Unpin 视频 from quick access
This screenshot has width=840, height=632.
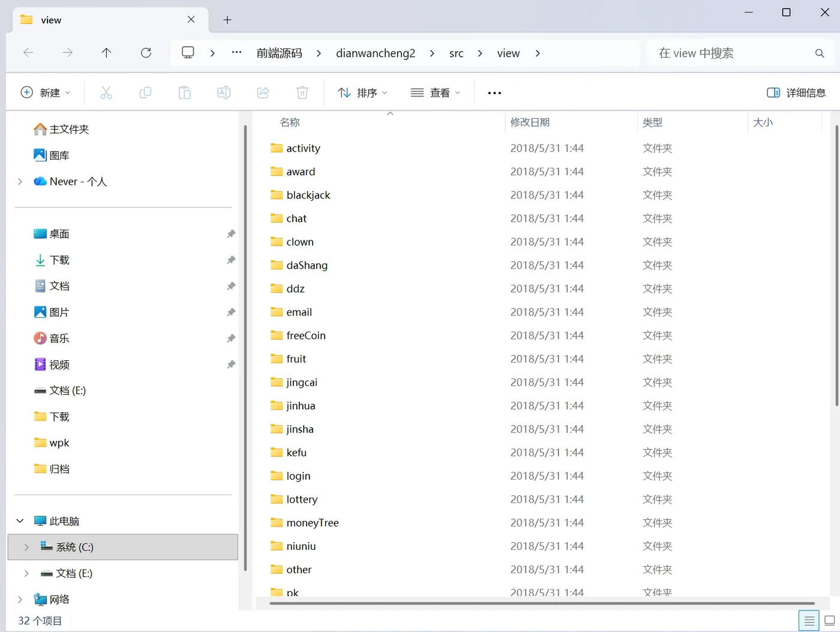coord(231,365)
